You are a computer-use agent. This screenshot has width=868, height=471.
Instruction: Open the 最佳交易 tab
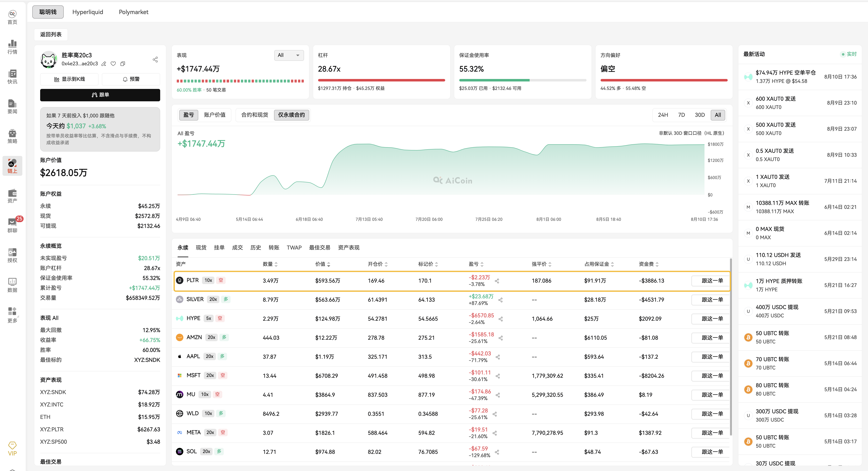[x=319, y=247]
